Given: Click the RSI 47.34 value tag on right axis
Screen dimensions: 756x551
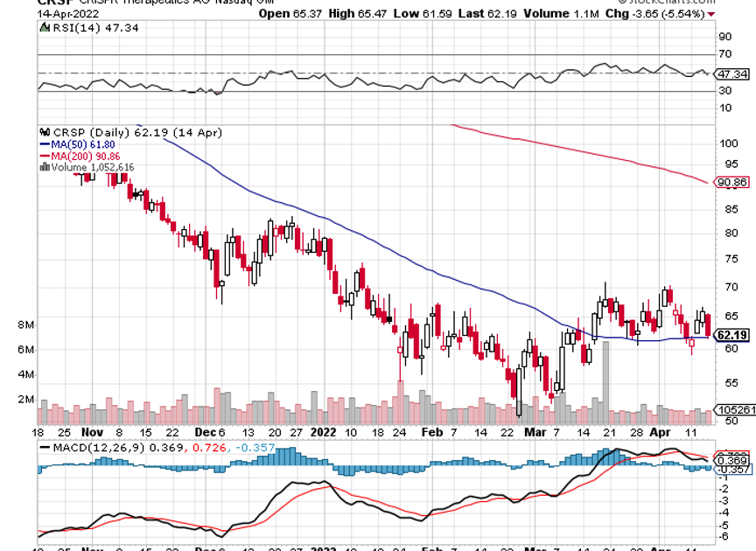Looking at the screenshot, I should 731,74.
